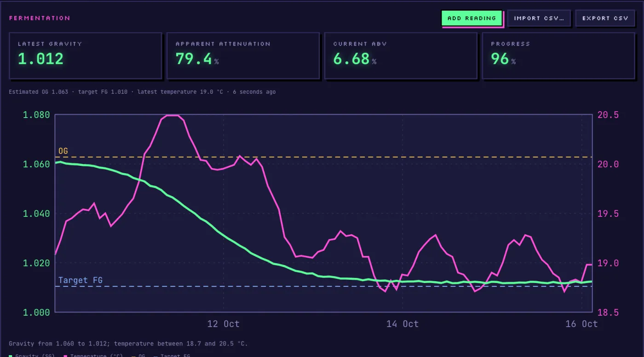
Task: Click the 14 Oct date axis label
Action: pos(402,324)
